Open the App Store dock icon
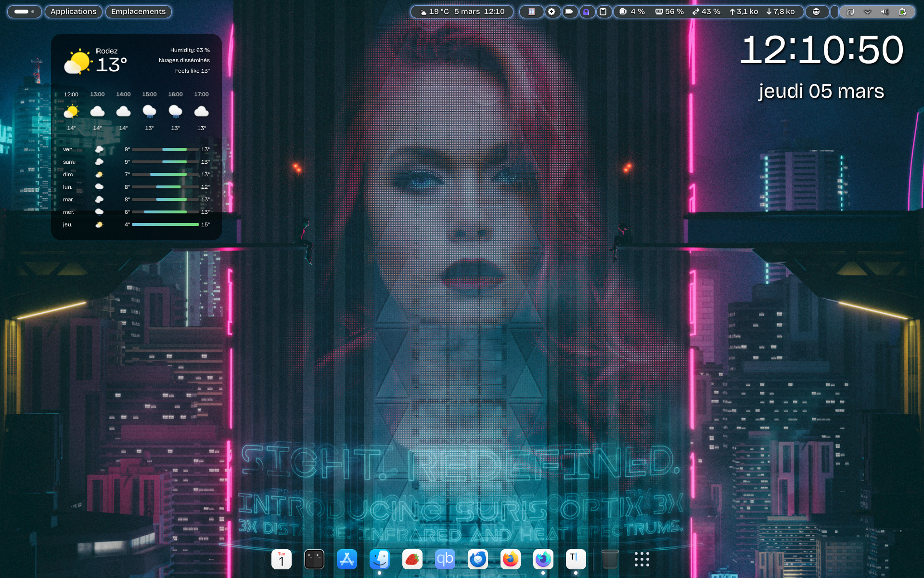 point(347,559)
